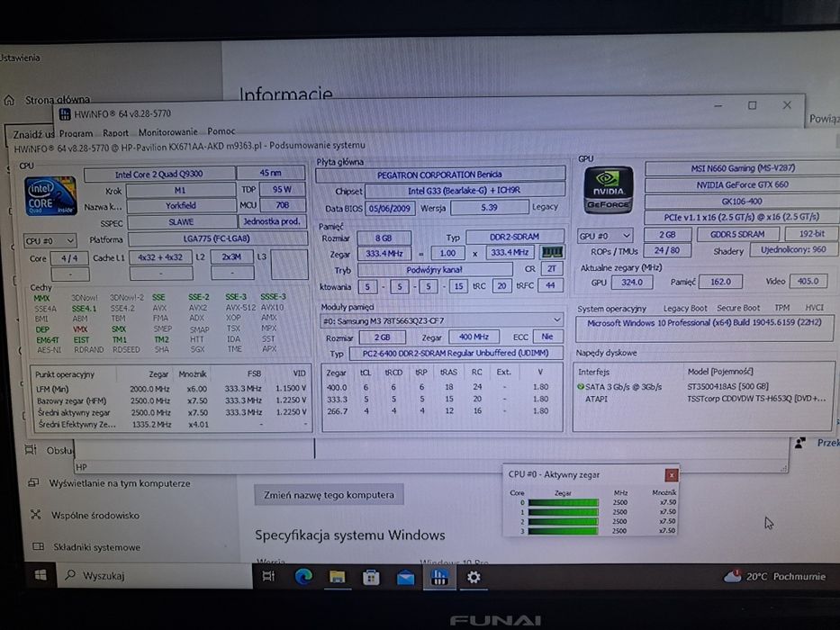Click the Obsługa sidebar icon
Screen dimensions: 840x630
pos(31,450)
